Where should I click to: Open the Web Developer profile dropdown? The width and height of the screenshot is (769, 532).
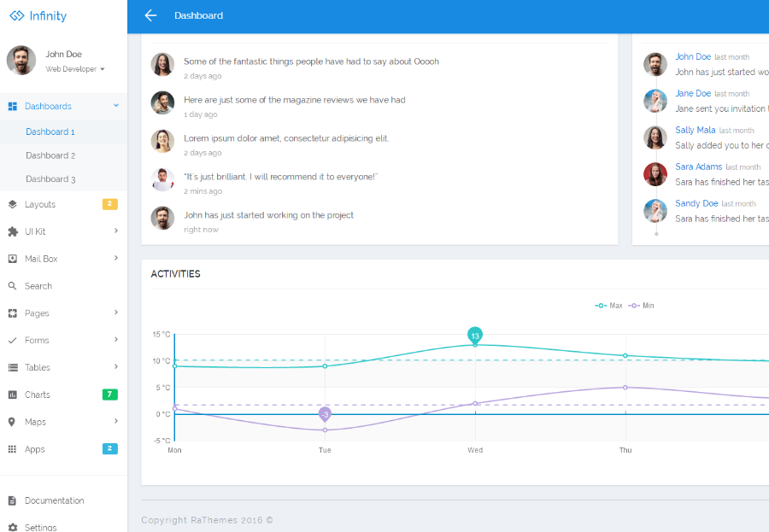point(75,69)
